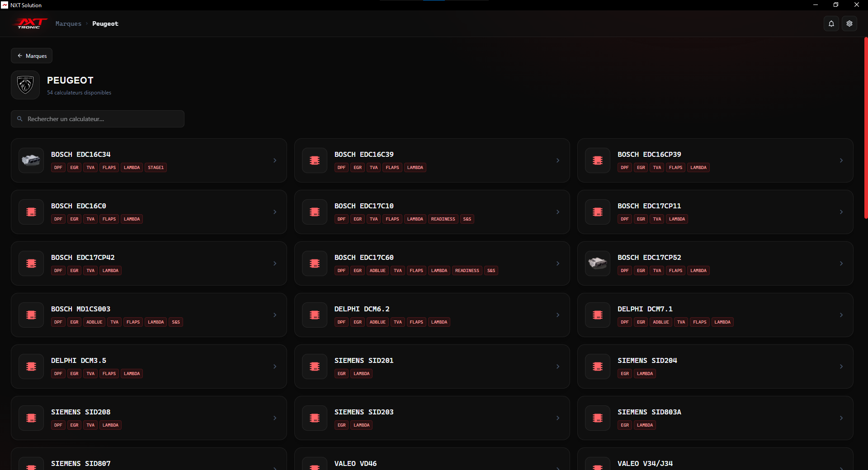Click the chip icon for BOSCH MD1CS003

point(31,315)
